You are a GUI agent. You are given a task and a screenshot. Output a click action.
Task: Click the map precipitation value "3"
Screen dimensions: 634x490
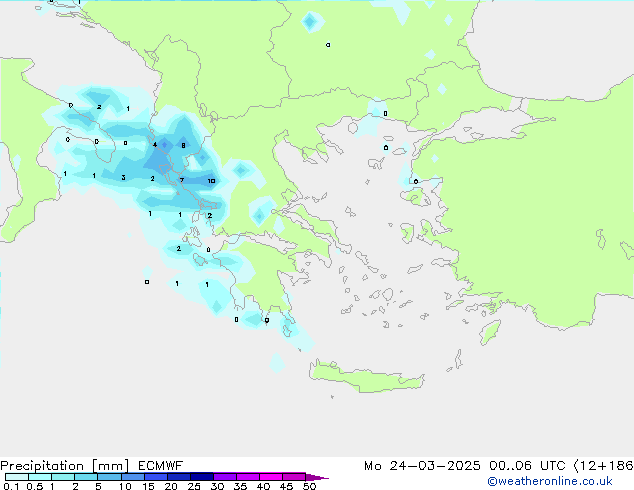[x=123, y=177]
